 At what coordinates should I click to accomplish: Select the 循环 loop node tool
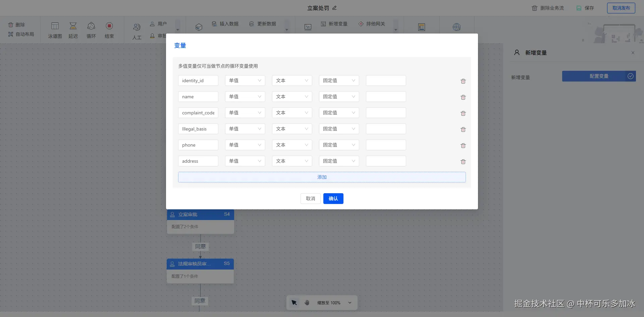(x=91, y=30)
